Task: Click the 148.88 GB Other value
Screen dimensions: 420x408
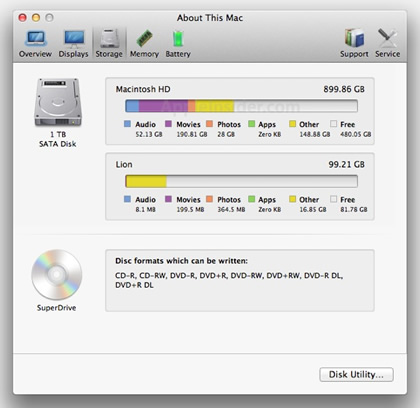Action: pos(315,134)
